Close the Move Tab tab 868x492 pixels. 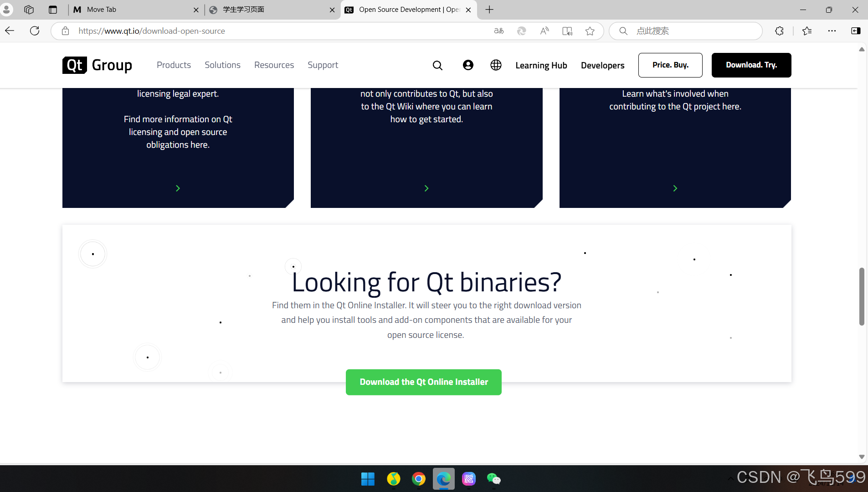coord(196,10)
